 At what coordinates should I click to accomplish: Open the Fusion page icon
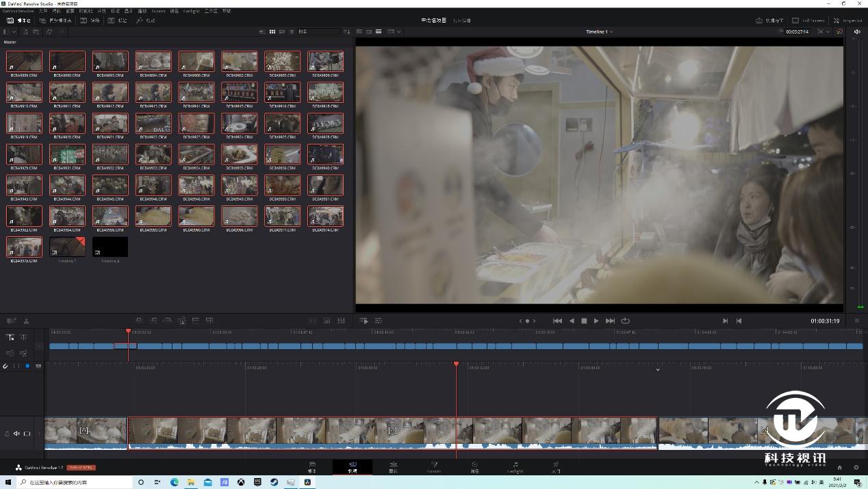(x=434, y=466)
